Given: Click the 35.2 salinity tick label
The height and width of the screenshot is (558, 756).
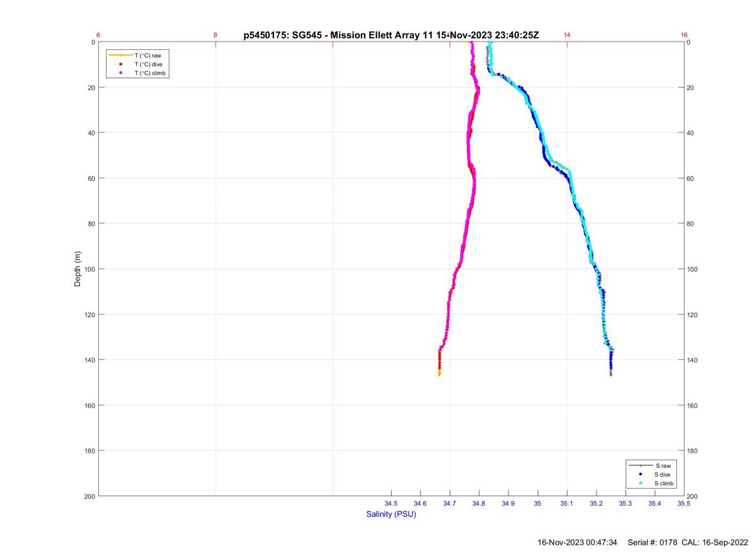Looking at the screenshot, I should (596, 503).
